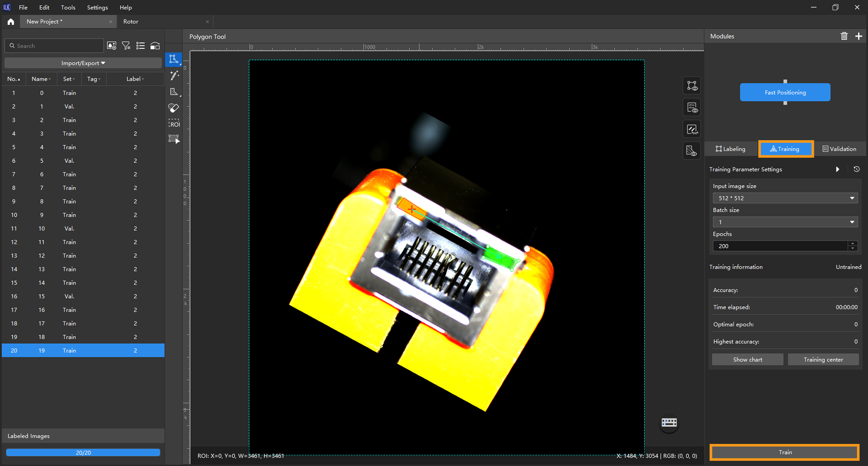868x466 pixels.
Task: Activate the ROI tool
Action: tap(174, 123)
